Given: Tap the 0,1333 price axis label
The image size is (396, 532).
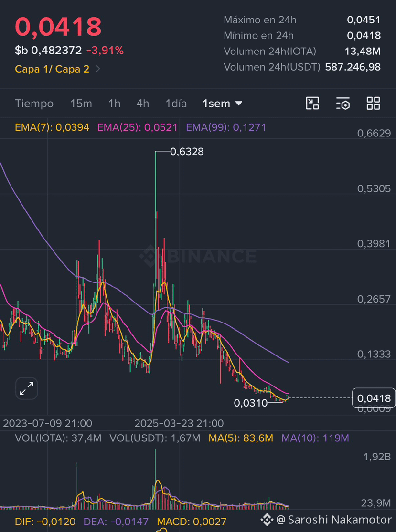Looking at the screenshot, I should tap(374, 355).
